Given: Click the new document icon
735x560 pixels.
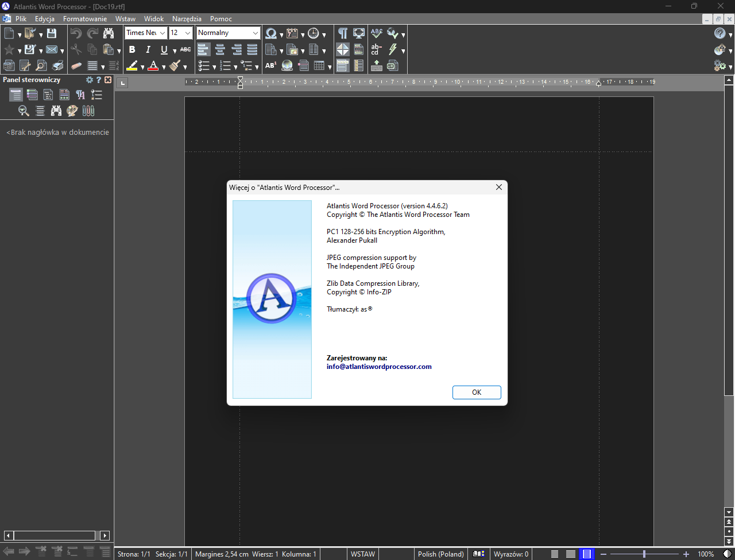Looking at the screenshot, I should click(9, 34).
